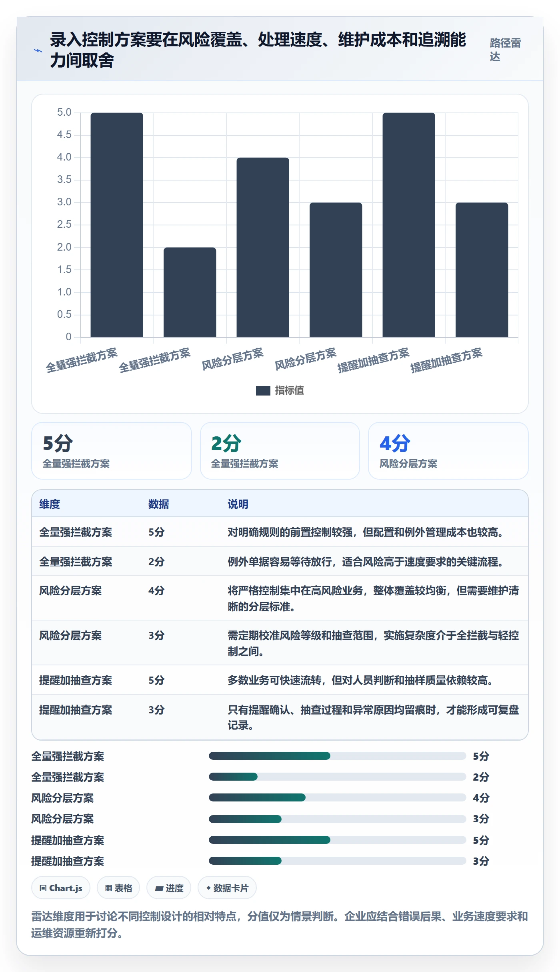Click the 4分 value at the progress list's end
560x972 pixels.
(x=481, y=798)
